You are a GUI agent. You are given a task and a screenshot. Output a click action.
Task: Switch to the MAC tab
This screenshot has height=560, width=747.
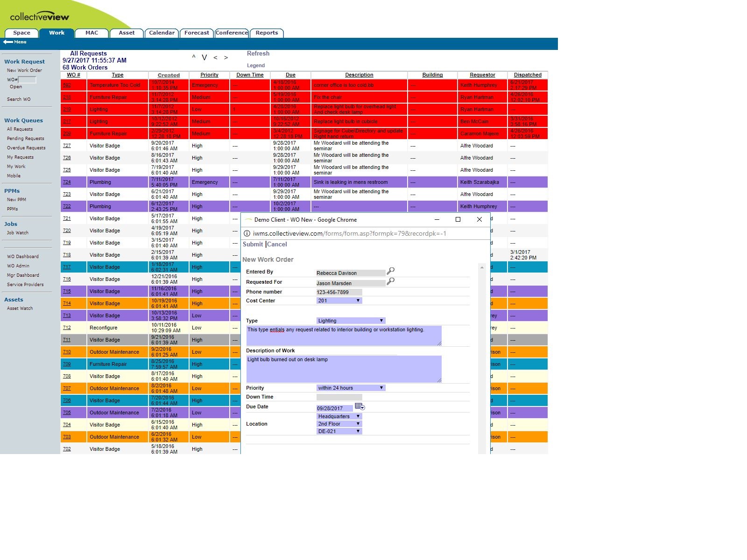coord(92,33)
